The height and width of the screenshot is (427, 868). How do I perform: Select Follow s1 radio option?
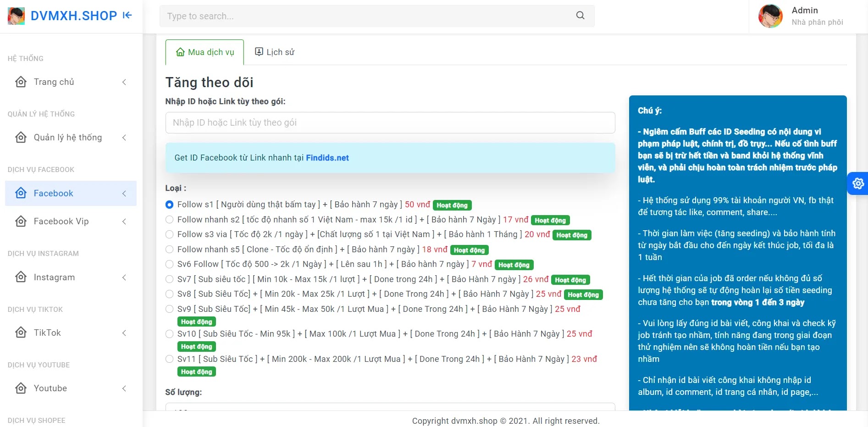169,205
